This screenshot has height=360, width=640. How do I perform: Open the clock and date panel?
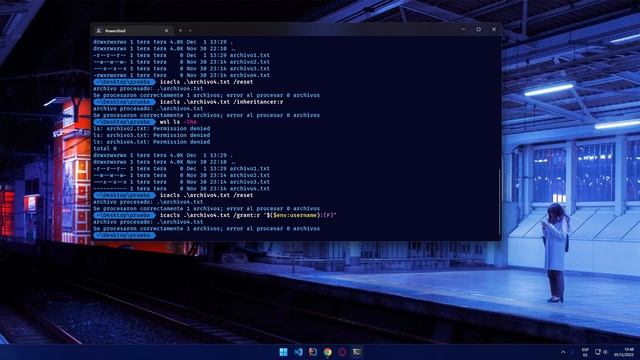624,352
